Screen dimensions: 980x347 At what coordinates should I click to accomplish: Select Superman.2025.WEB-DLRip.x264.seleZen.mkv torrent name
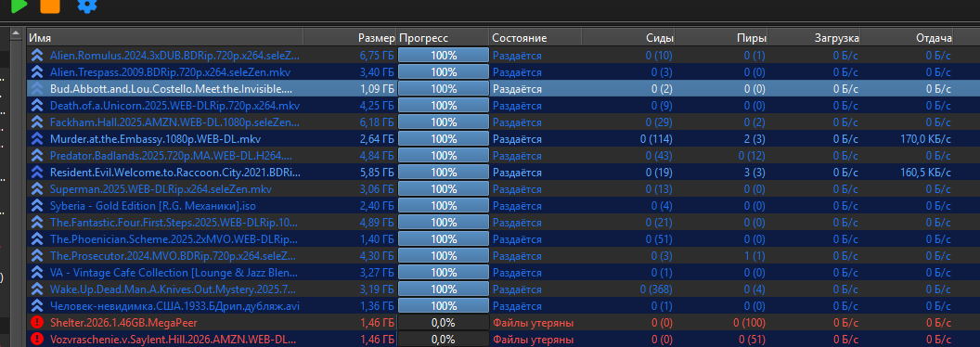point(161,189)
